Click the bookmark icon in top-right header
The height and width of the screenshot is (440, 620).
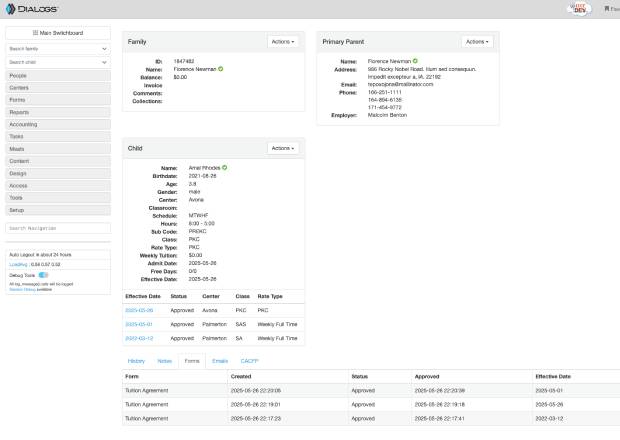tap(604, 8)
